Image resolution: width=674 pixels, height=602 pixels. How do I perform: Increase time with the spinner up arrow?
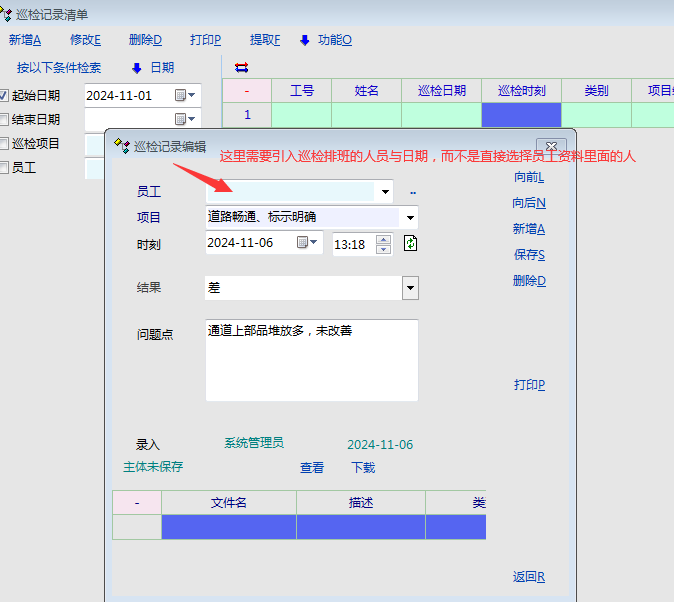[383, 239]
